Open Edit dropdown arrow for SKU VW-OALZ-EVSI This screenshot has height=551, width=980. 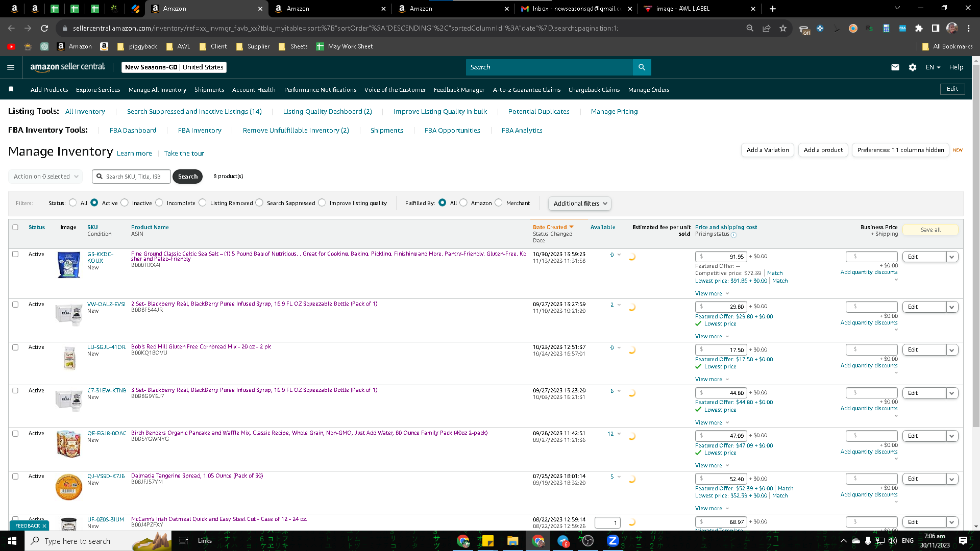[x=952, y=307]
